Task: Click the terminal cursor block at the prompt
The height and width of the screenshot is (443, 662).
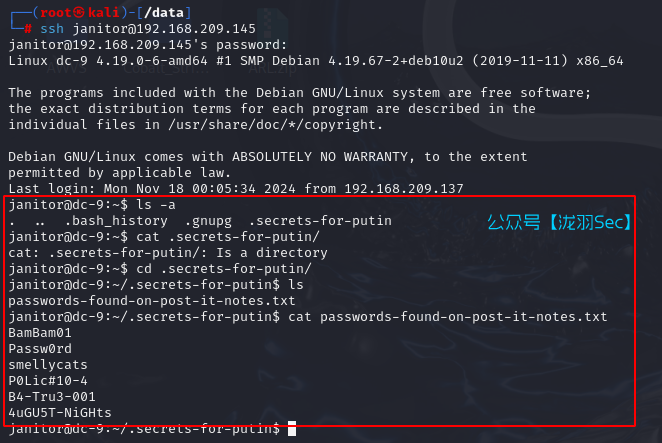Action: click(x=292, y=429)
